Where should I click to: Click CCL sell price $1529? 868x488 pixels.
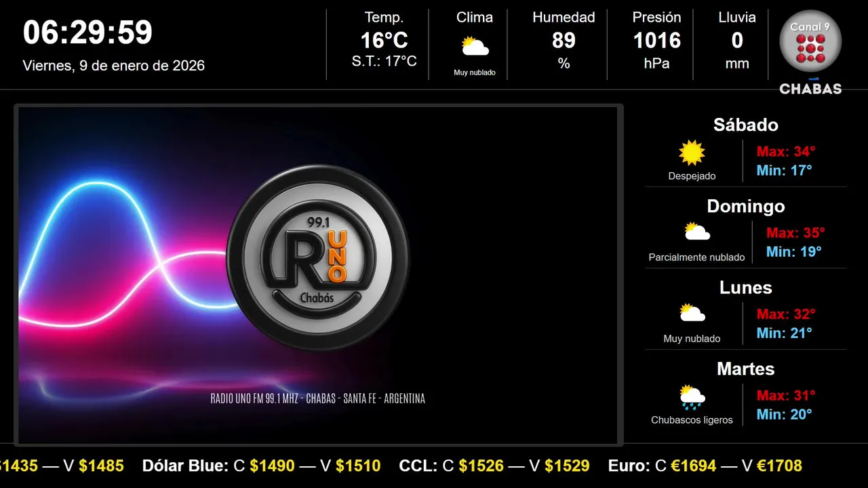click(x=567, y=466)
